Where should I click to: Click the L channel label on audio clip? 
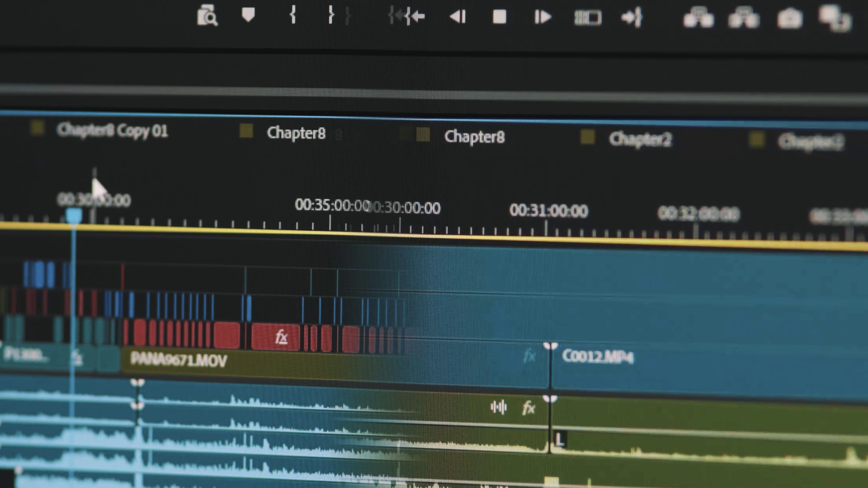(560, 439)
